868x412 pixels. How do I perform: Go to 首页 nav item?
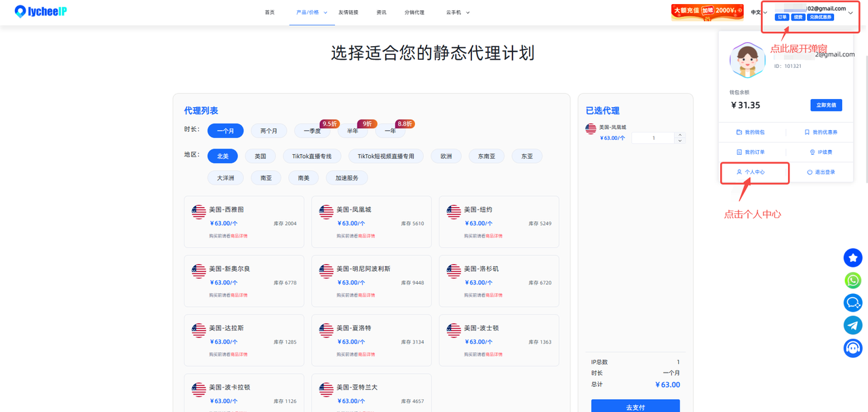[x=270, y=12]
